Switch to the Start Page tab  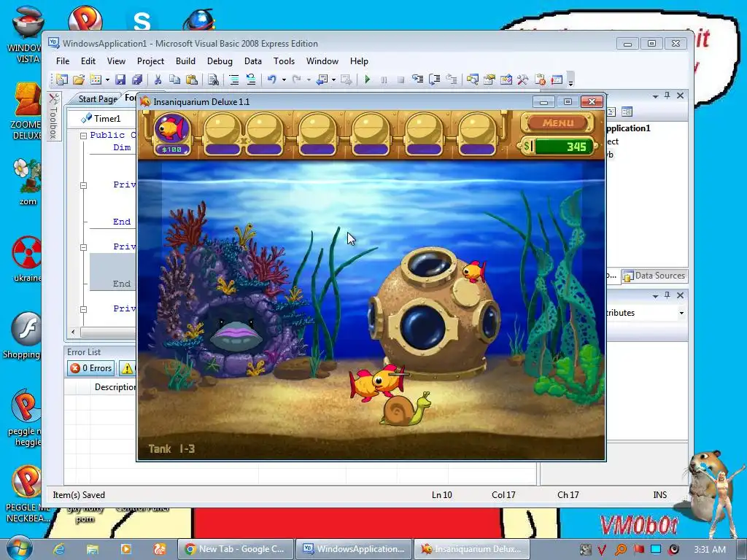97,98
